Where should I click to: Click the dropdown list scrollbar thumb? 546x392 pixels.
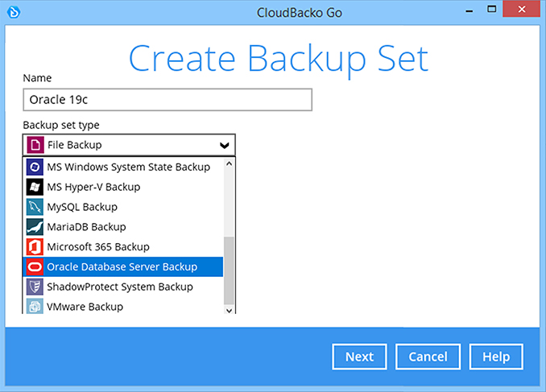pyautogui.click(x=229, y=270)
